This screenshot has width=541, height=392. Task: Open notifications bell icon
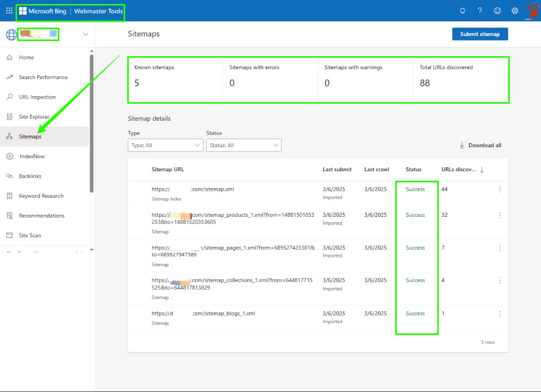462,11
